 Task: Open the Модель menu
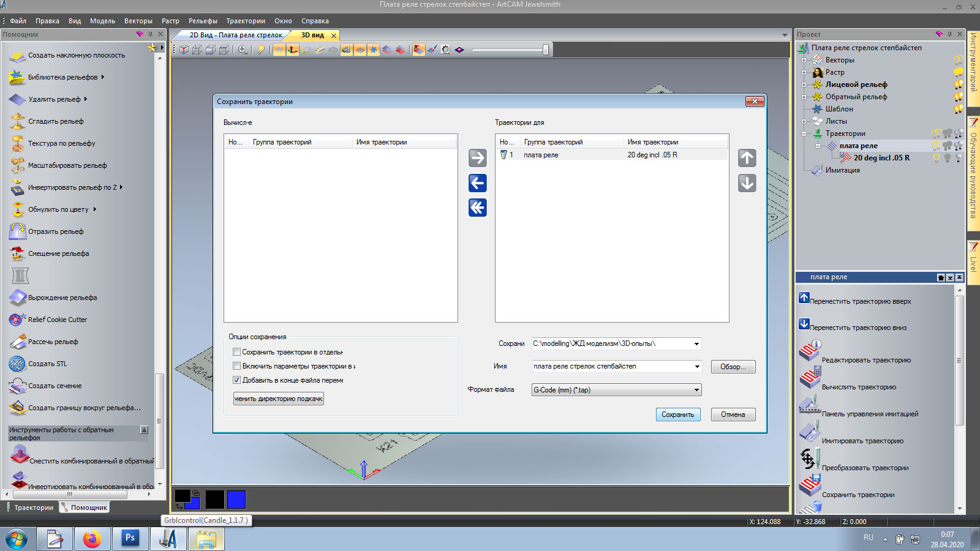[102, 21]
